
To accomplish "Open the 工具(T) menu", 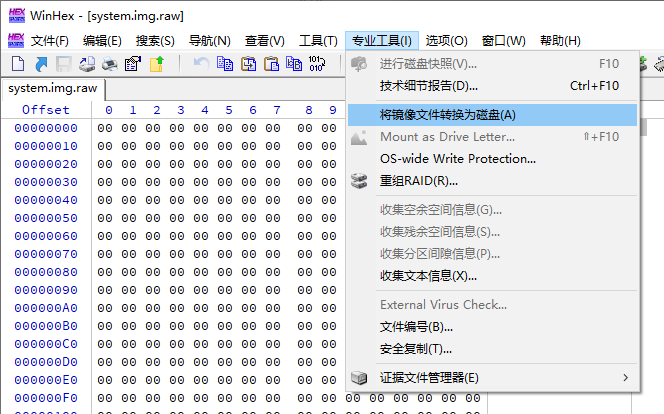I will 318,41.
